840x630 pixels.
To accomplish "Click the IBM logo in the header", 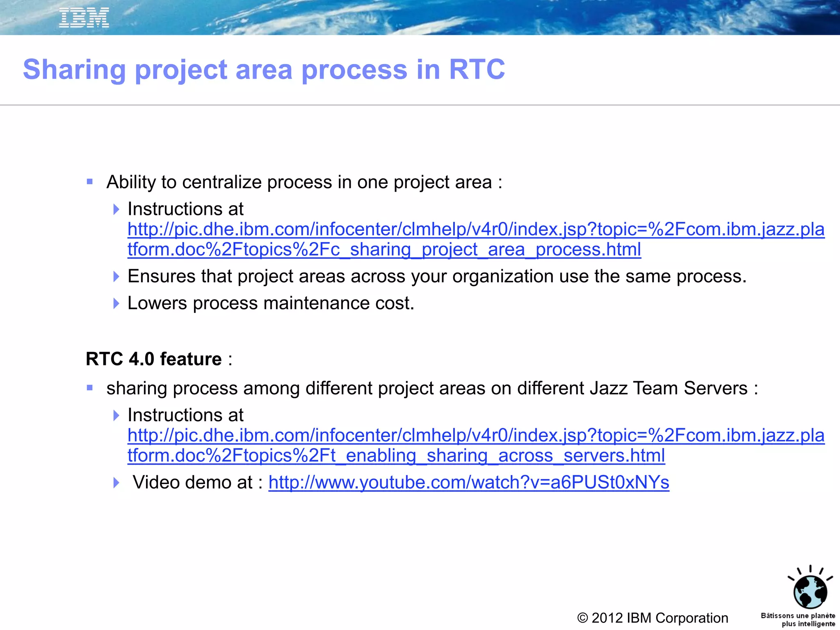I will tap(84, 18).
